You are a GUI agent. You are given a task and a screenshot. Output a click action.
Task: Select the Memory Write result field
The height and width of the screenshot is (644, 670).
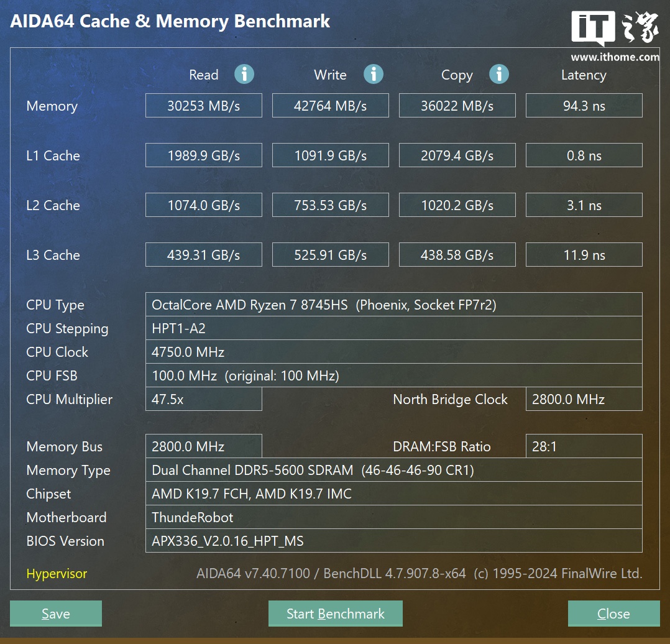pos(331,106)
